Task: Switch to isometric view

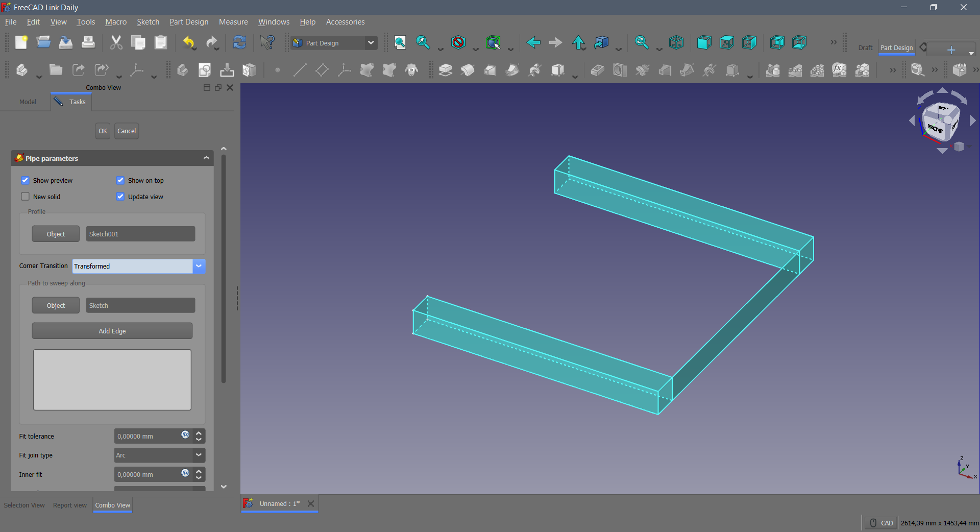Action: click(677, 43)
